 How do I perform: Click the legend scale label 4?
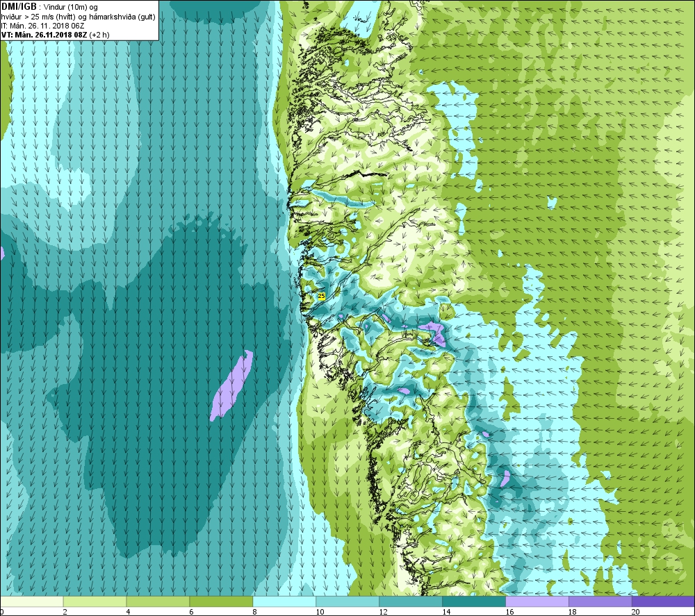coord(128,612)
